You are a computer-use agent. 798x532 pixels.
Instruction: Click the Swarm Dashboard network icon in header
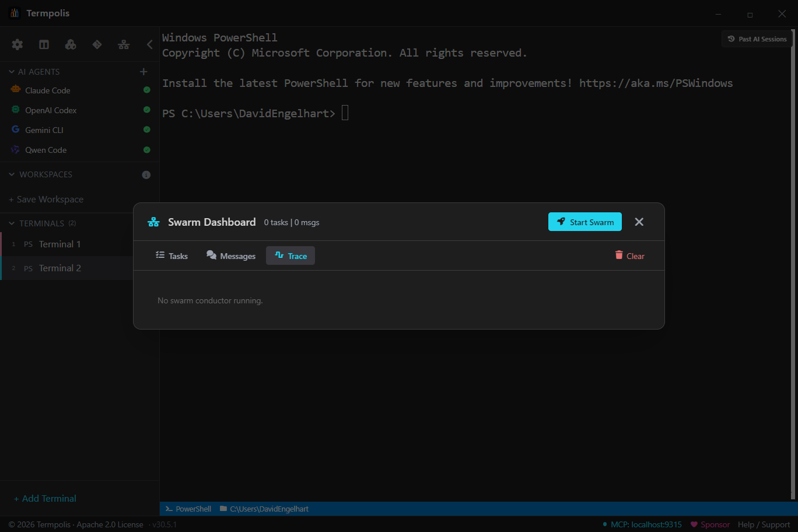(153, 222)
